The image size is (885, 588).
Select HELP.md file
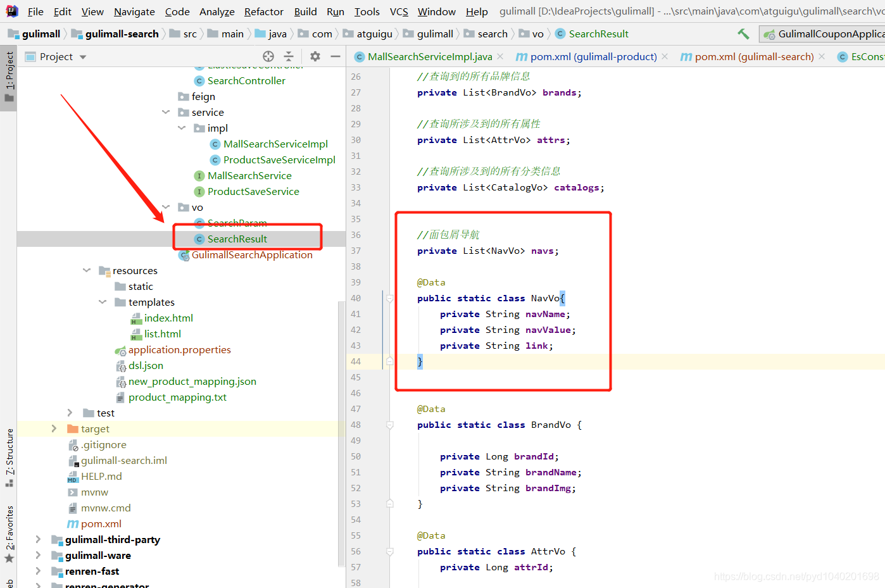click(101, 476)
